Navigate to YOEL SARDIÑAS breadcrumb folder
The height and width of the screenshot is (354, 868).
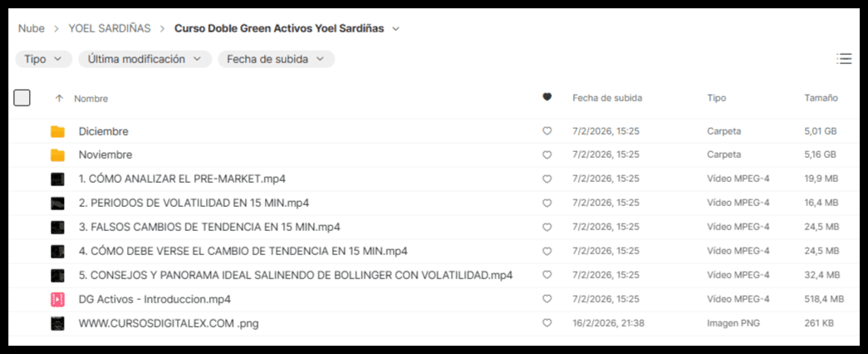[110, 28]
